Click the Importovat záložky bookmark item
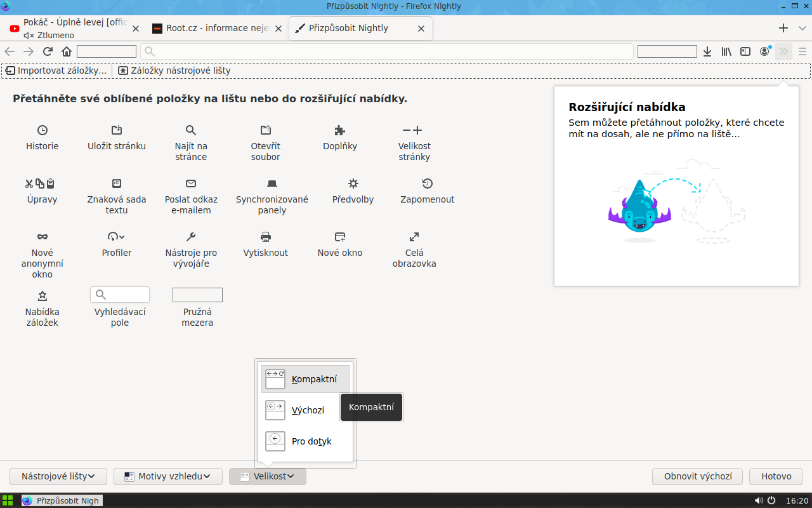The image size is (812, 508). point(56,70)
